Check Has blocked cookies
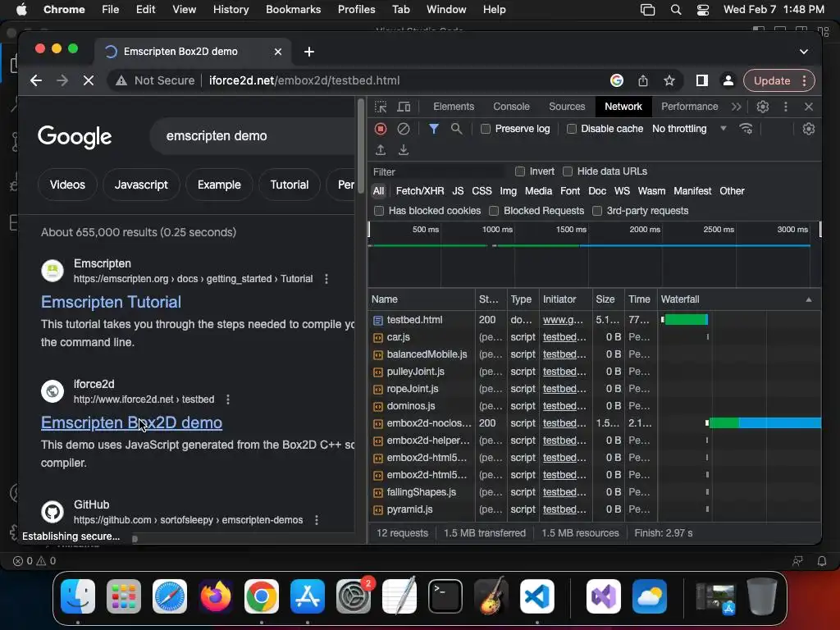This screenshot has width=840, height=630. (x=379, y=211)
